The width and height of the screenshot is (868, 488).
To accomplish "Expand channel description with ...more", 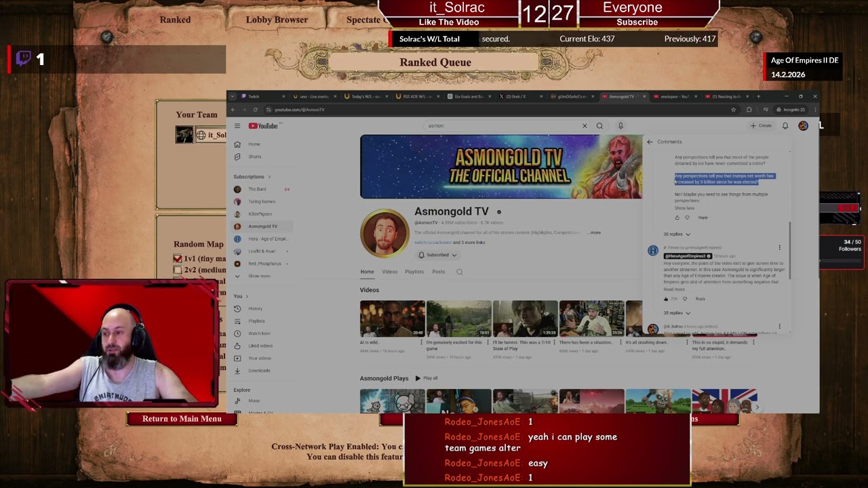I will (595, 232).
